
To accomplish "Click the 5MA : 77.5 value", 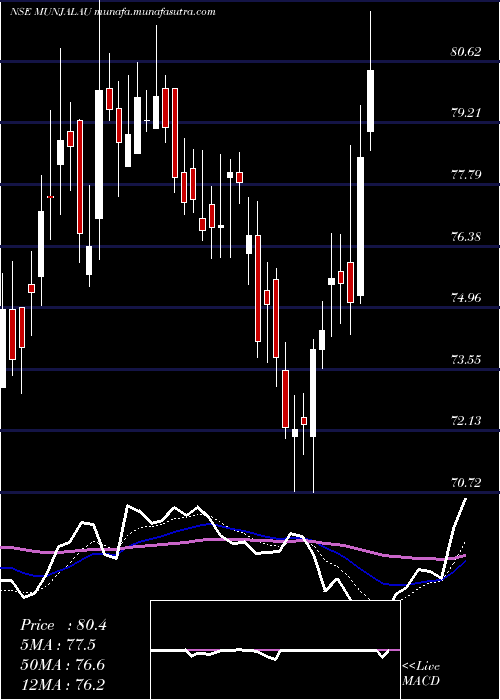I will (x=58, y=645).
